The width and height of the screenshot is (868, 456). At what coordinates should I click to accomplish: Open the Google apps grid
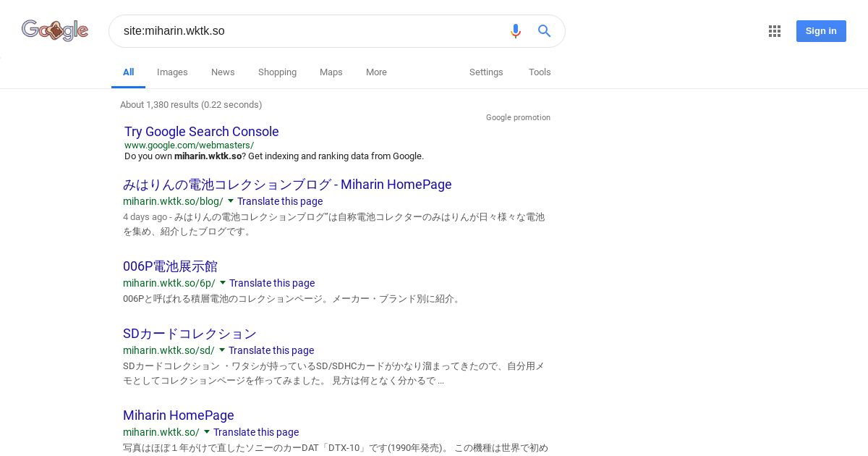pos(775,31)
